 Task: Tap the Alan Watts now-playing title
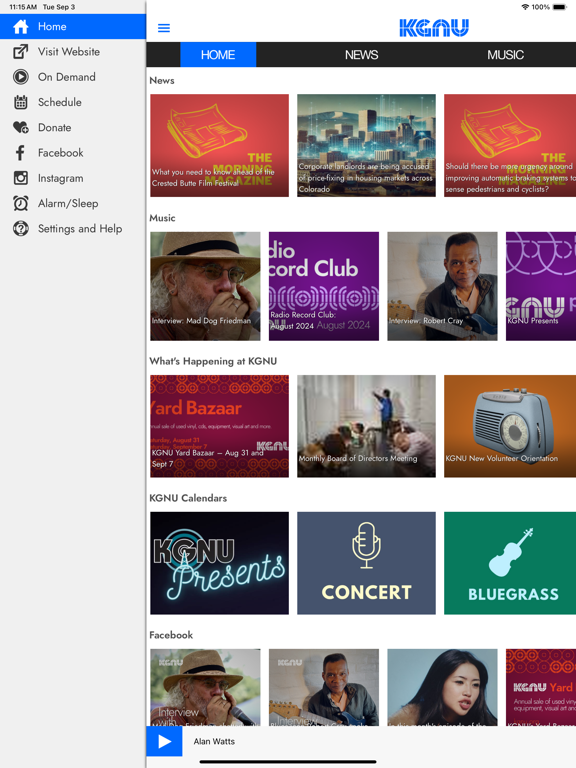(x=214, y=742)
